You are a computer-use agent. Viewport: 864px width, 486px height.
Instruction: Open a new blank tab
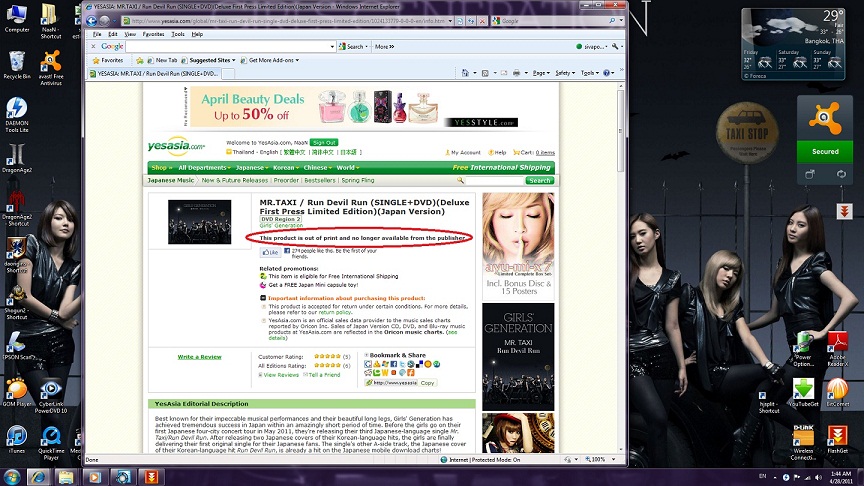click(228, 74)
